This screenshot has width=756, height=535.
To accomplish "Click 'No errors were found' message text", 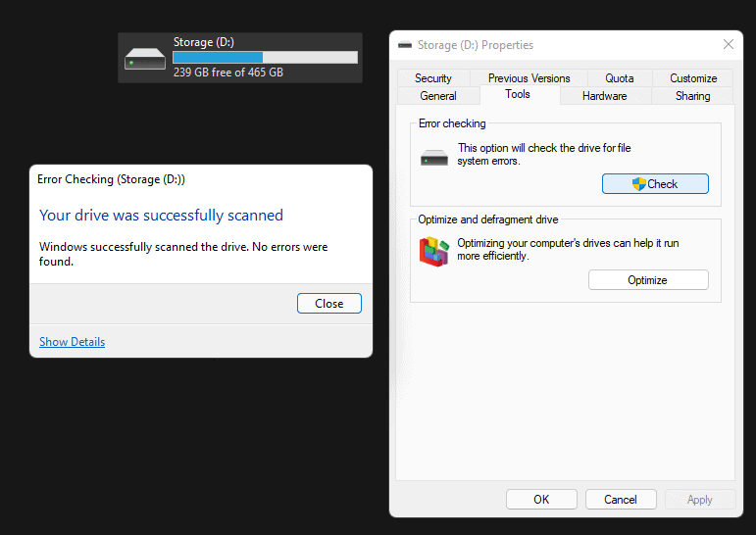I will click(x=183, y=254).
